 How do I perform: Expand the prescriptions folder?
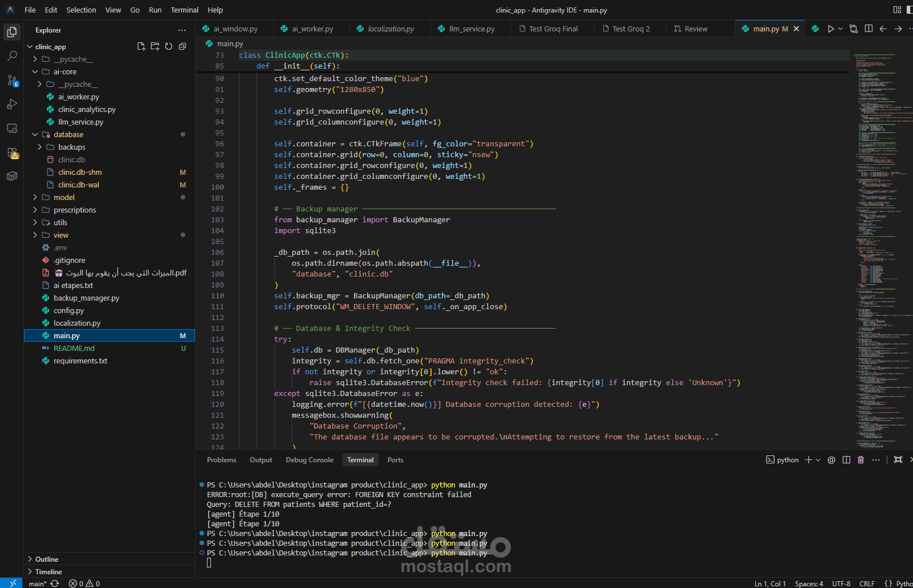coord(35,210)
